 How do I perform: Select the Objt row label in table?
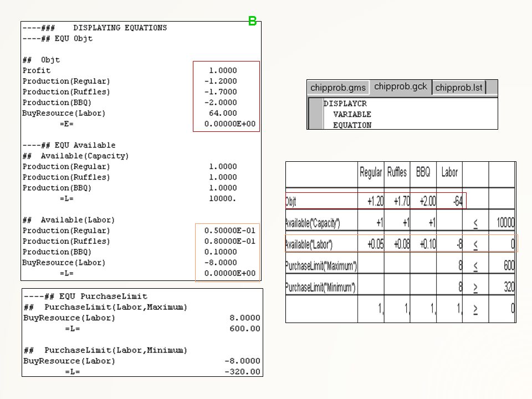291,202
